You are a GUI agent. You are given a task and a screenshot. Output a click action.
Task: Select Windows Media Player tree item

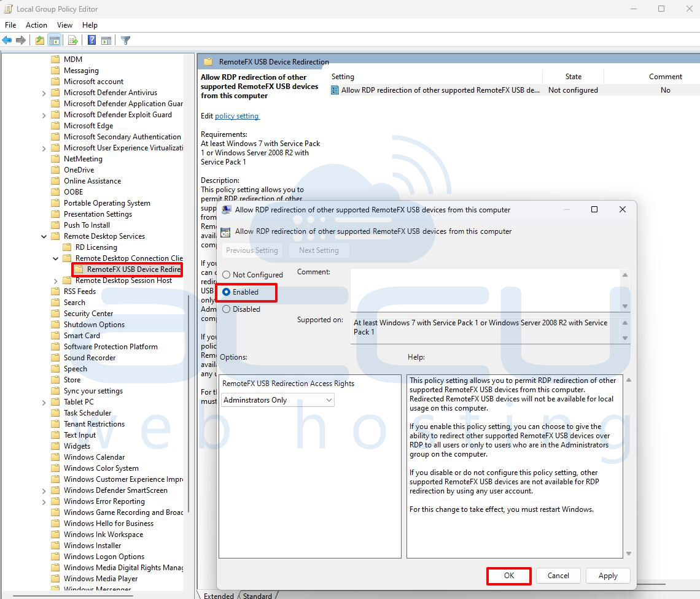(x=101, y=579)
